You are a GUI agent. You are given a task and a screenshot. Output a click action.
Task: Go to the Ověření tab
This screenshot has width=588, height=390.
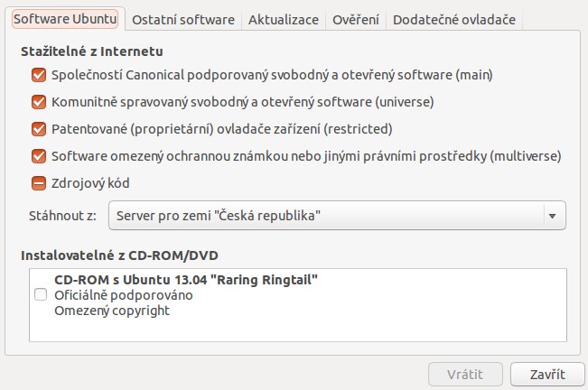click(x=355, y=19)
